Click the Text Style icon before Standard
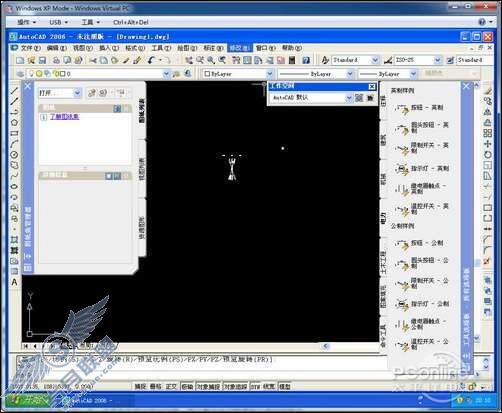The width and height of the screenshot is (502, 413). 325,60
